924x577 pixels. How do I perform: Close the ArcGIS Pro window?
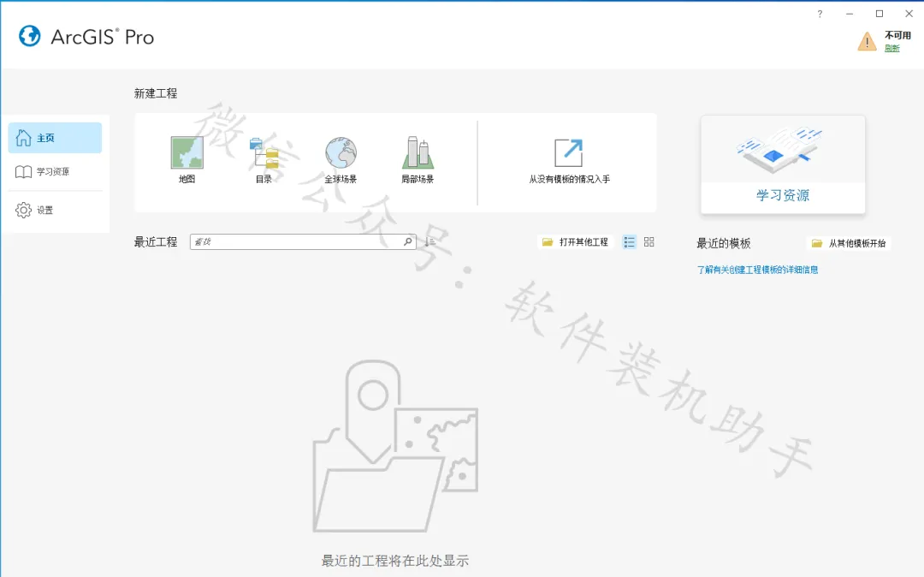pyautogui.click(x=909, y=14)
